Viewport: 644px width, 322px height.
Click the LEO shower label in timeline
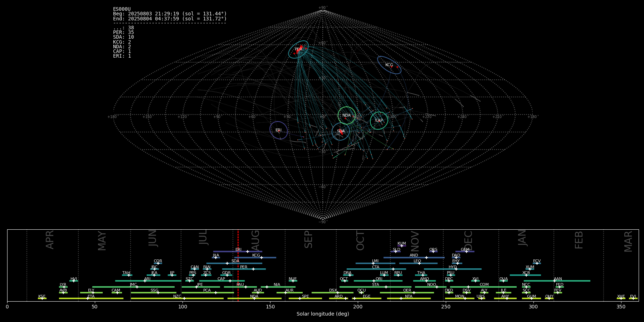[x=417, y=261]
